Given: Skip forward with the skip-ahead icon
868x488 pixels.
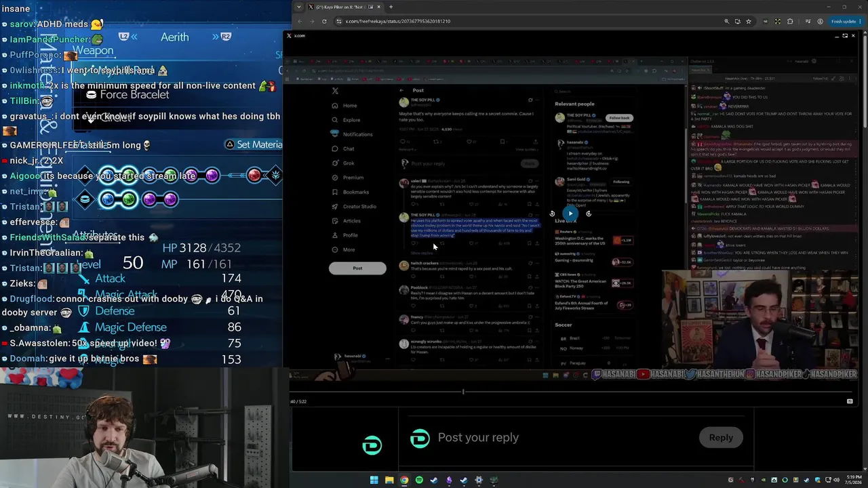Looking at the screenshot, I should [x=589, y=213].
